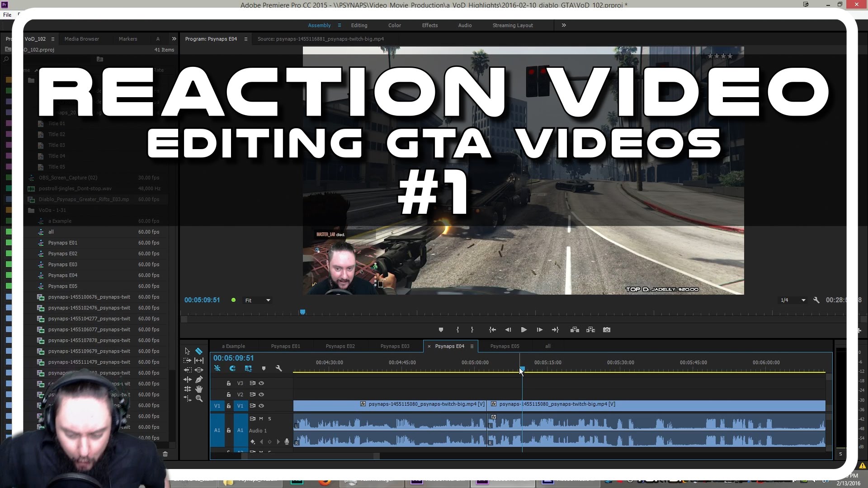
Task: Open timeline display settings wrench
Action: point(279,369)
